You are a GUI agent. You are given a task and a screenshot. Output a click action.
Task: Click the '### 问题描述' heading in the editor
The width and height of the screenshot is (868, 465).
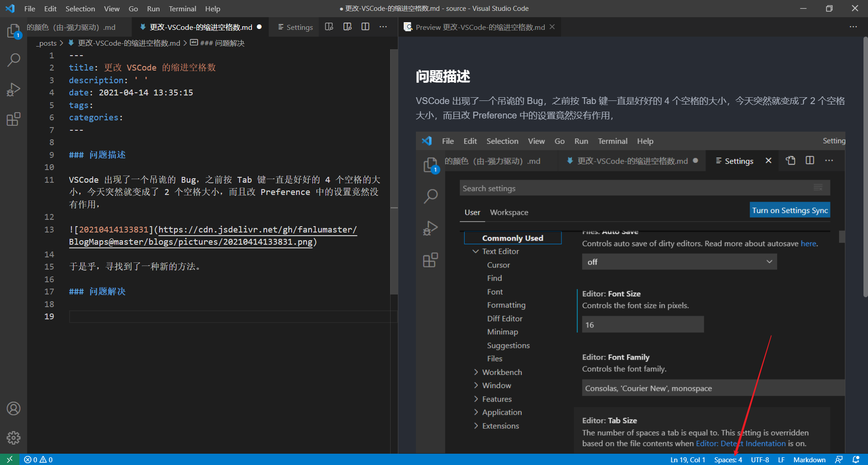97,155
